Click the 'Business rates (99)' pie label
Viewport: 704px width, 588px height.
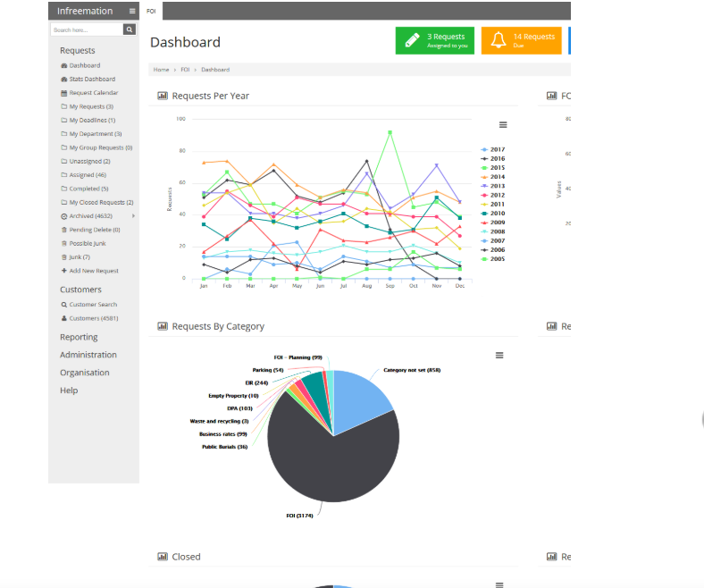tap(223, 434)
